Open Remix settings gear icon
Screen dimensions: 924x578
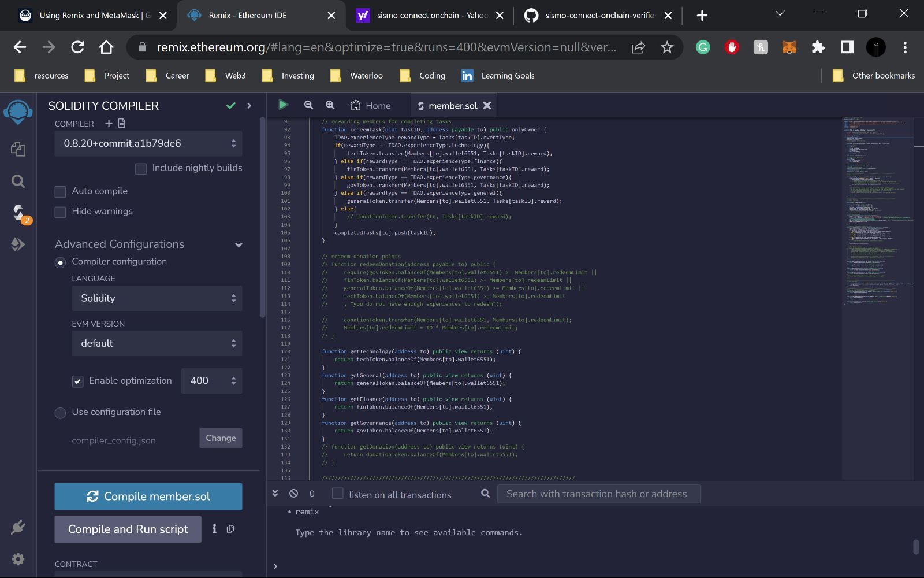18,559
